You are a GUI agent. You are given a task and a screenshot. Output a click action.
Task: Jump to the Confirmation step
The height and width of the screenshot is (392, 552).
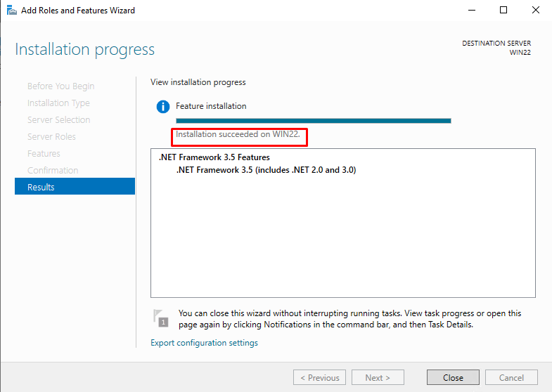click(53, 171)
